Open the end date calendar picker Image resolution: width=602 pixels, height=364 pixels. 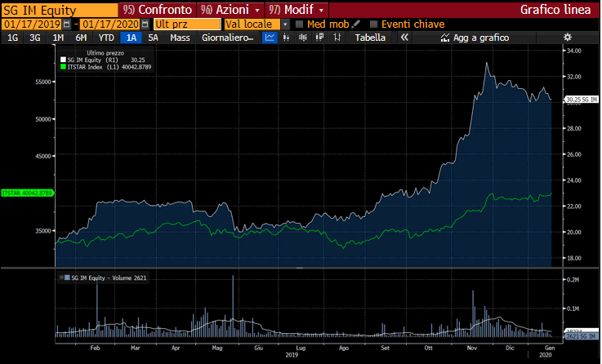(145, 24)
